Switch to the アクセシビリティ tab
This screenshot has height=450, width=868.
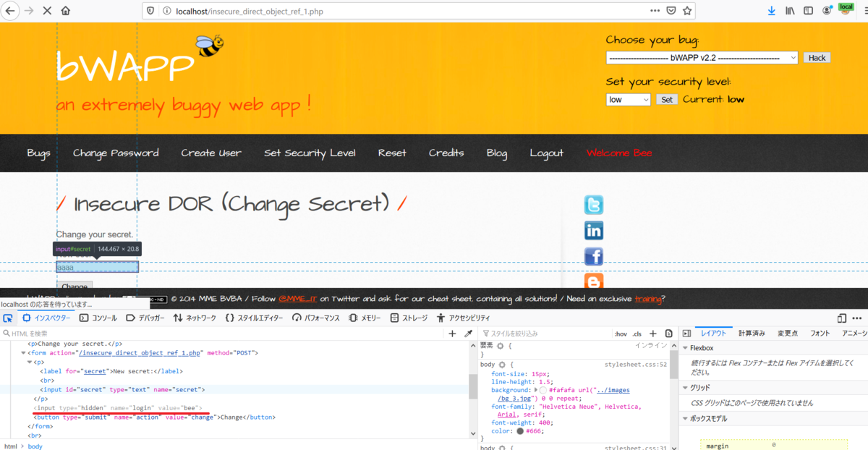coord(463,318)
